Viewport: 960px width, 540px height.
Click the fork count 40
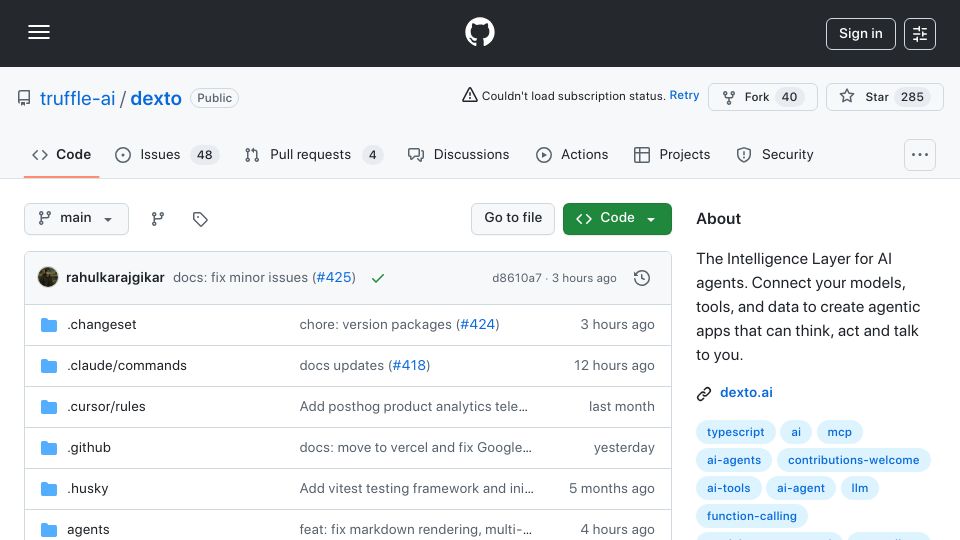click(x=789, y=97)
